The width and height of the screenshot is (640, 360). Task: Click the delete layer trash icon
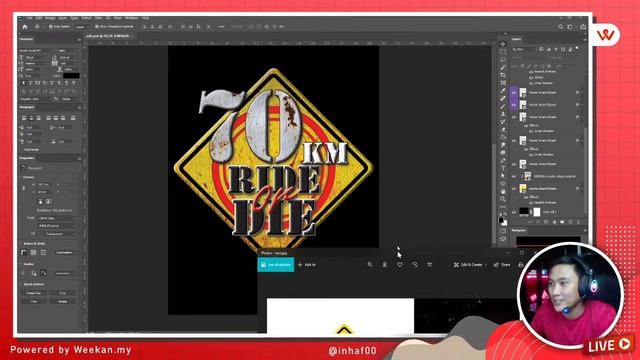[x=578, y=222]
